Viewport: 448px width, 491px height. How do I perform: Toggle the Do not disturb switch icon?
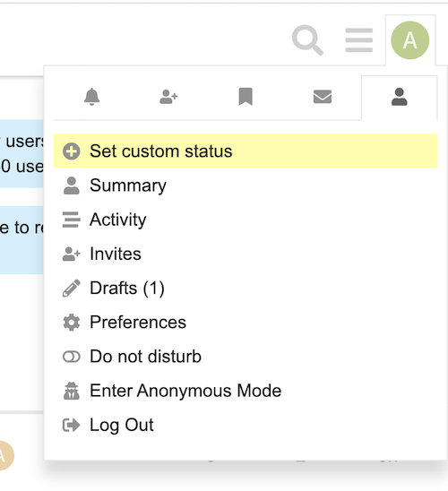[x=72, y=357]
